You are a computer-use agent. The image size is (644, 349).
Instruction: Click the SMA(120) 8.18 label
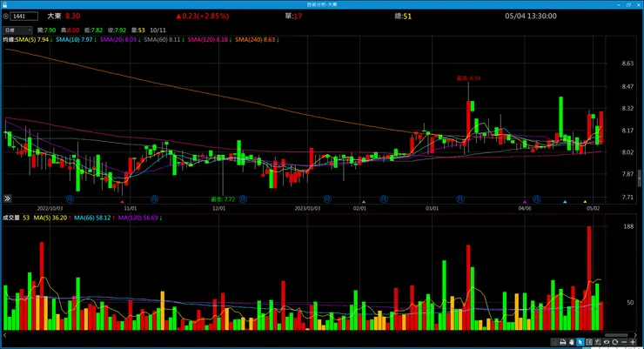coord(210,40)
